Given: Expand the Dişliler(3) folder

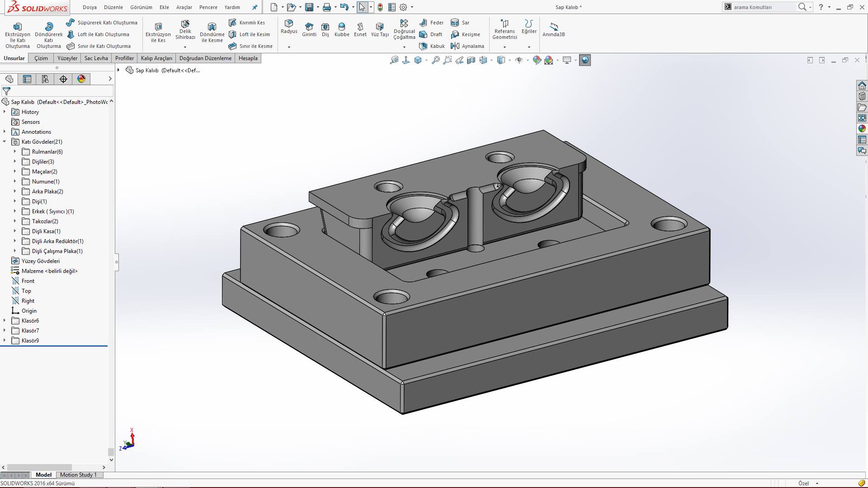Looking at the screenshot, I should pos(15,162).
